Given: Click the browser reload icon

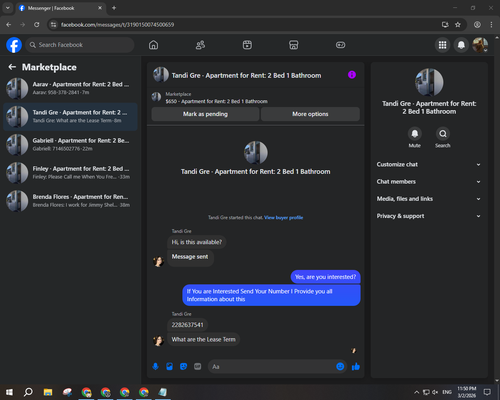Looking at the screenshot, I should tap(37, 25).
